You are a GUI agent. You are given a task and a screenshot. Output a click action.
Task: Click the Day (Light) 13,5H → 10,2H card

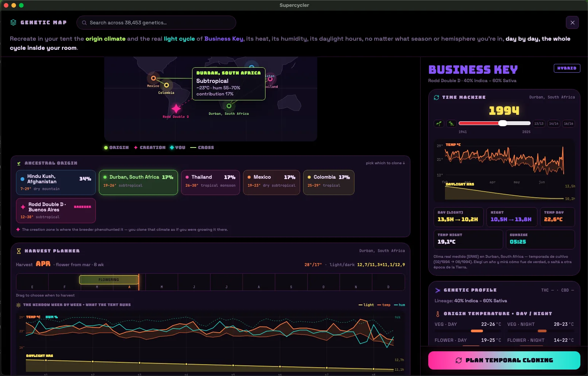[x=459, y=217]
